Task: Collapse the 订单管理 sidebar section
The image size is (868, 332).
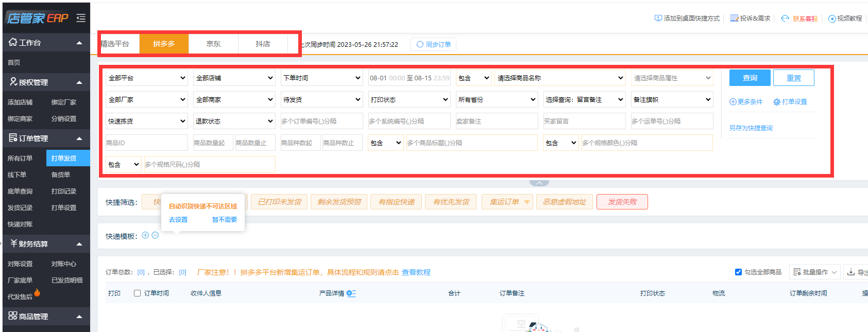Action: (79, 138)
